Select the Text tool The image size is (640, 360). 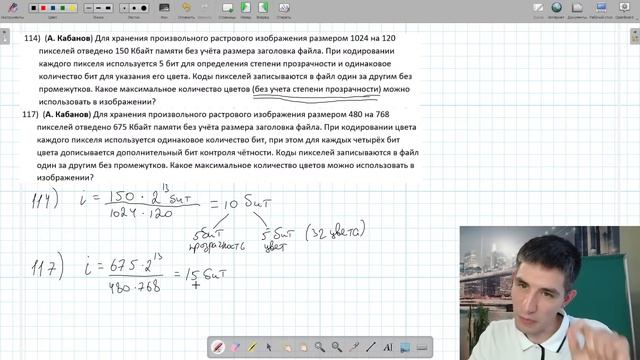(x=388, y=347)
